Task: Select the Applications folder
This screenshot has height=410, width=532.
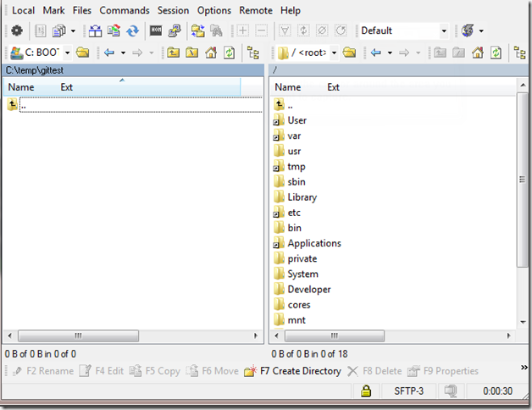Action: click(314, 243)
